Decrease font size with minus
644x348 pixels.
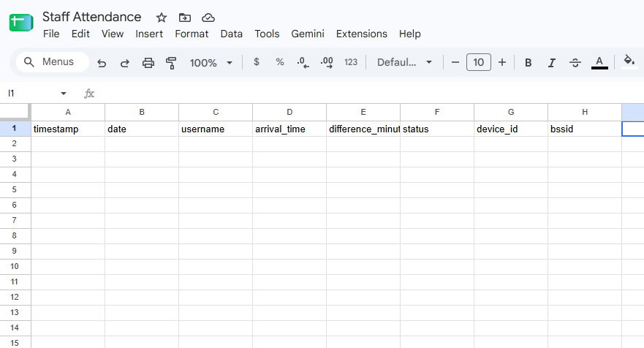click(x=455, y=62)
